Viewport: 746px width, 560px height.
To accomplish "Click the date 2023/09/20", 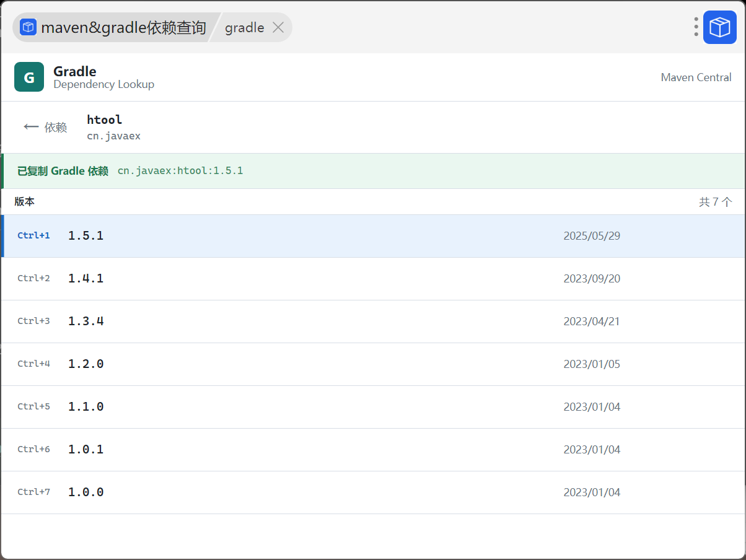I will [592, 279].
